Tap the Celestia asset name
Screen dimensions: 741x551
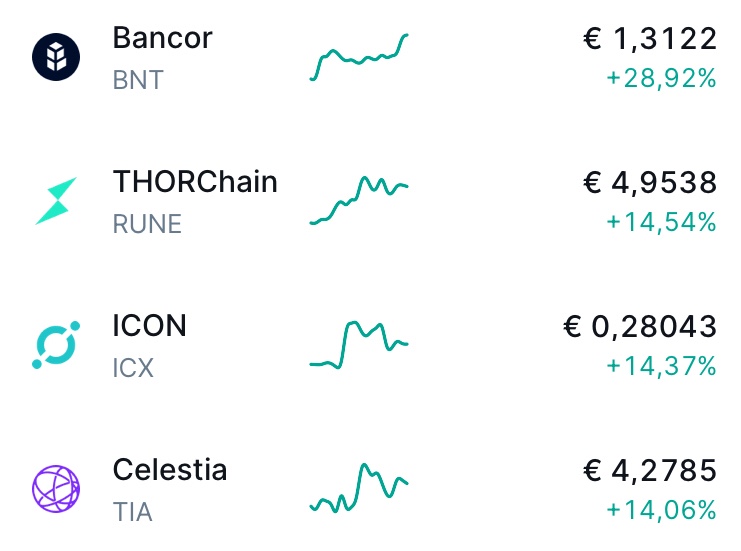click(170, 470)
